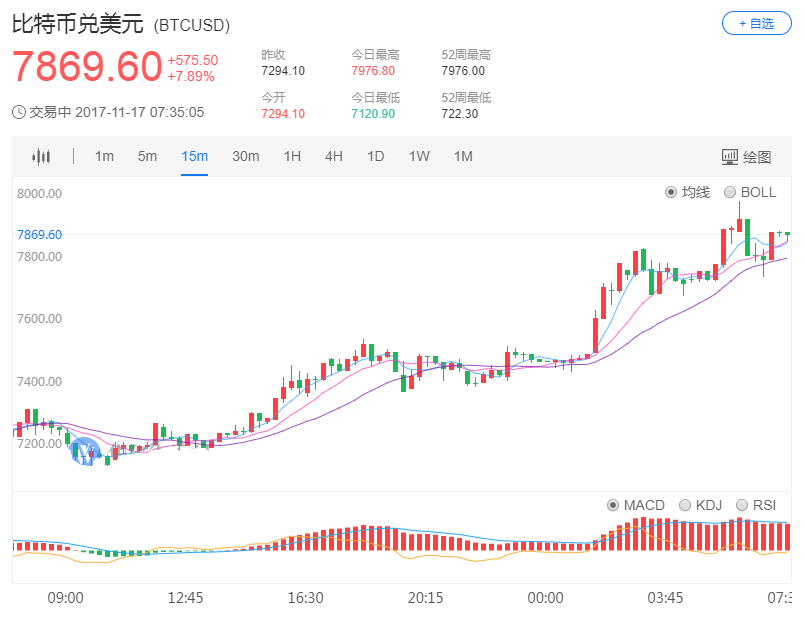This screenshot has height=620, width=805.
Task: Switch to the 1m timeframe
Action: tap(104, 156)
